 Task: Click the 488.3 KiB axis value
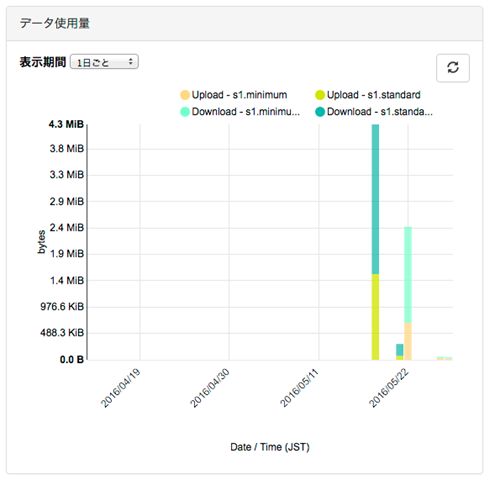[x=62, y=333]
